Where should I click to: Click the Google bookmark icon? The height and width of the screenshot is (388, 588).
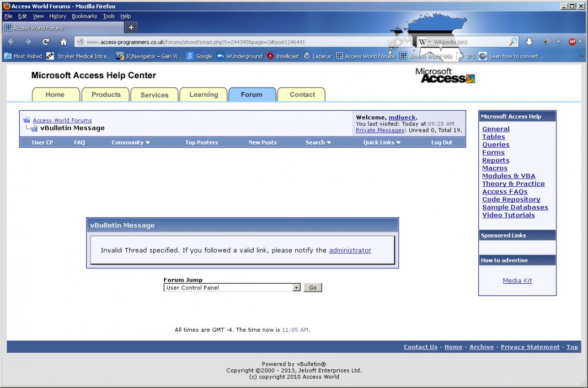(190, 56)
